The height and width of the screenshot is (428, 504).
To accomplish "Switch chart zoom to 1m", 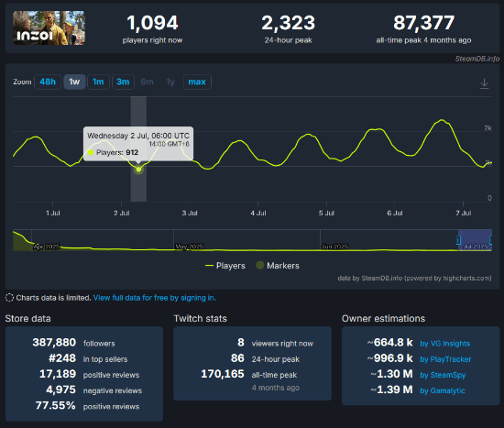I will (98, 82).
